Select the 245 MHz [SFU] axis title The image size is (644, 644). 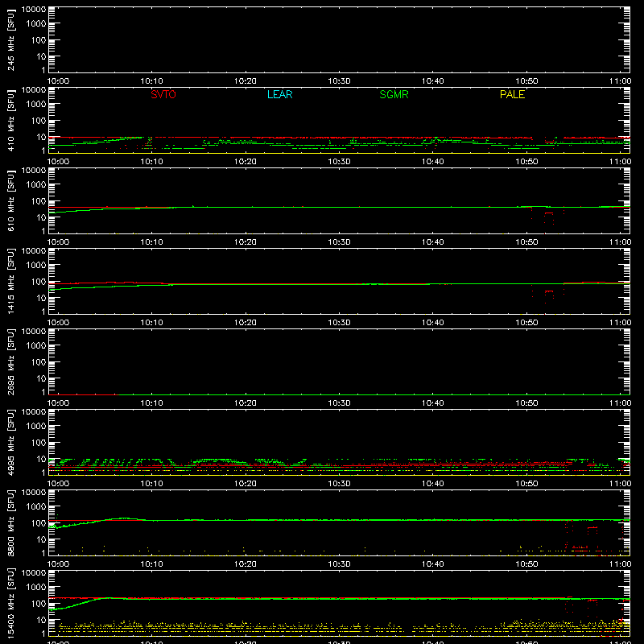10,41
